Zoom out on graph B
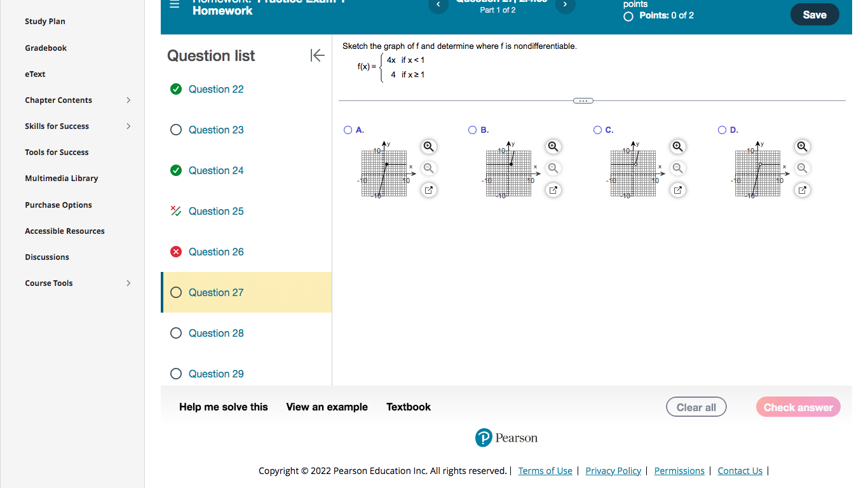Image resolution: width=868 pixels, height=488 pixels. point(553,168)
